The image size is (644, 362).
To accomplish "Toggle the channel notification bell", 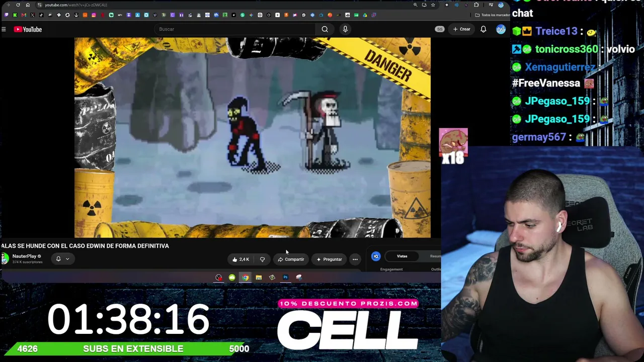I will tap(58, 259).
